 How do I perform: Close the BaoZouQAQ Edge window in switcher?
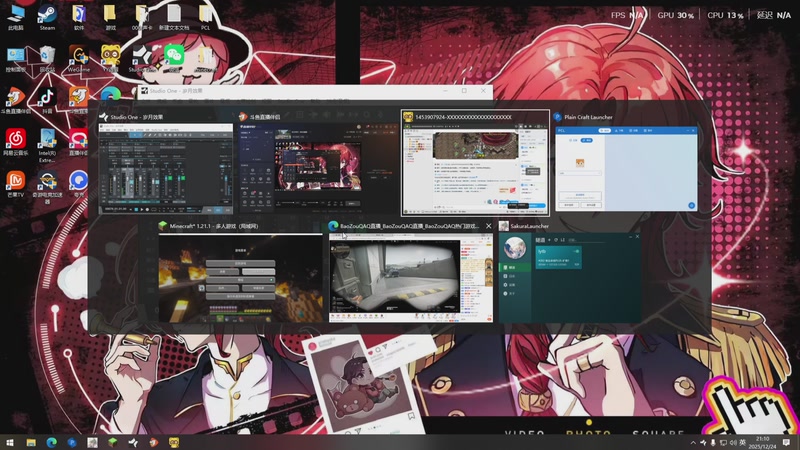[x=488, y=226]
